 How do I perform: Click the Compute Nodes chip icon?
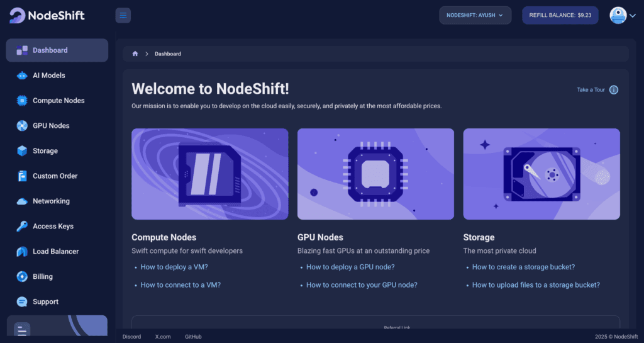tap(22, 101)
